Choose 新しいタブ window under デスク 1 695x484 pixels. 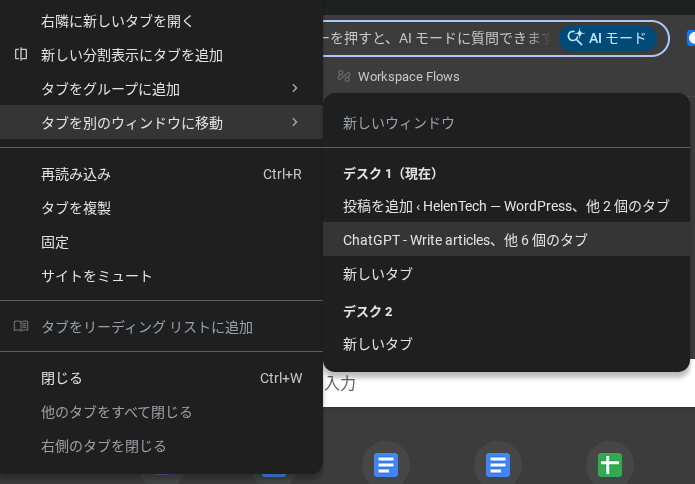tap(378, 274)
